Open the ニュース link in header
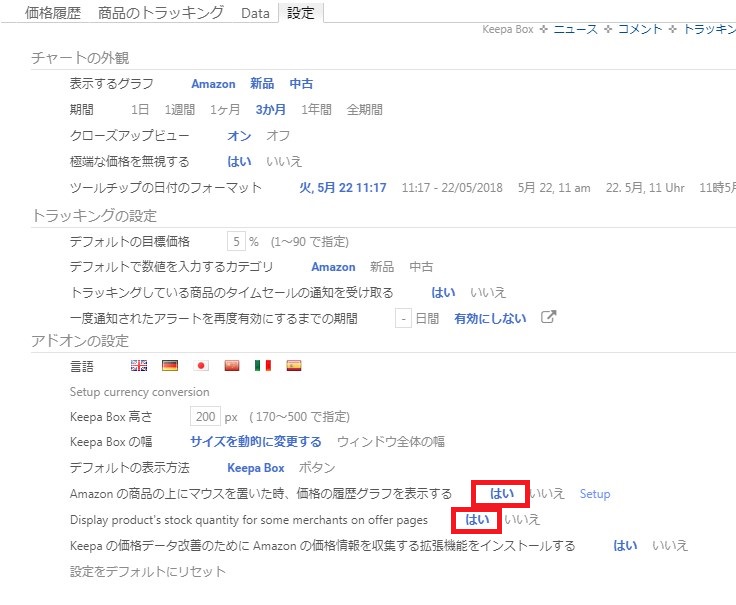736x605 pixels. point(575,29)
